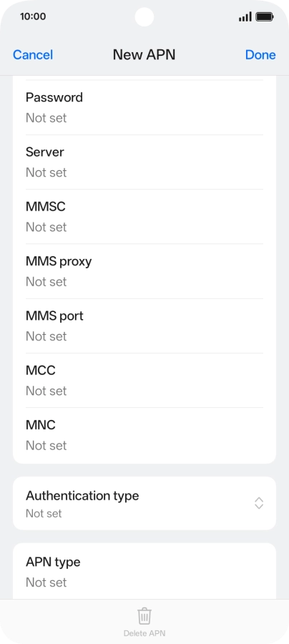
Task: Cancel the new APN creation
Action: click(33, 55)
